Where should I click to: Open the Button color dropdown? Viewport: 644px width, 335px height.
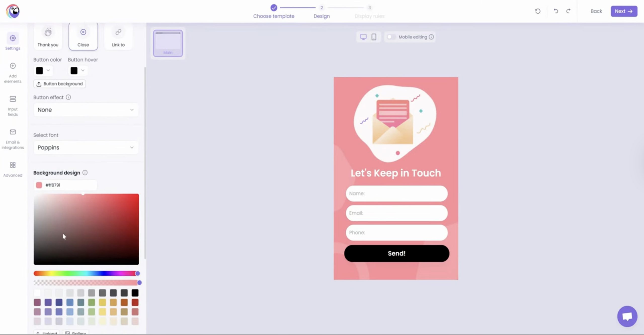tap(43, 71)
